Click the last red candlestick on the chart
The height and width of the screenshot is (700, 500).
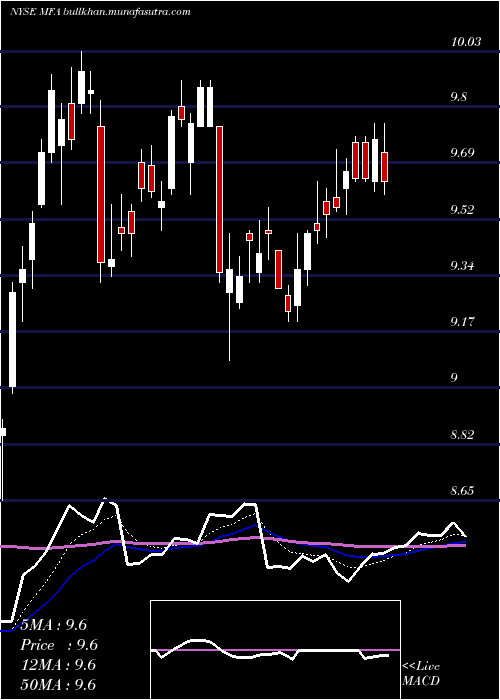click(x=385, y=167)
